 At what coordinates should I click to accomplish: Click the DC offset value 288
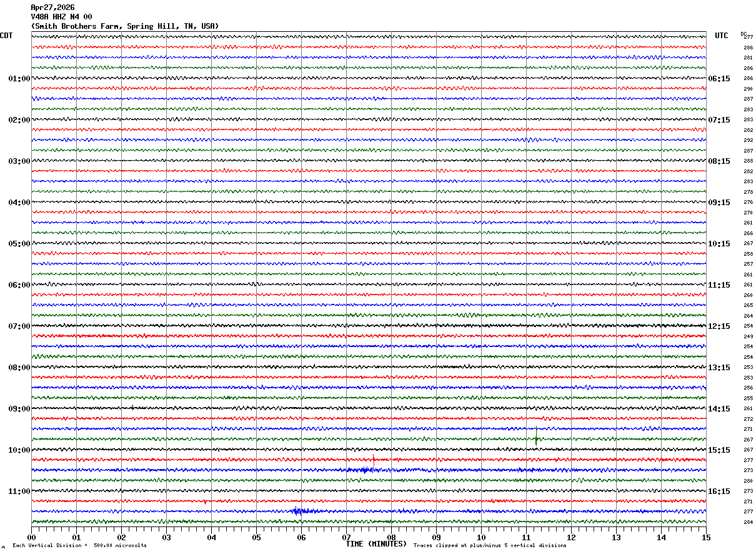click(x=748, y=161)
